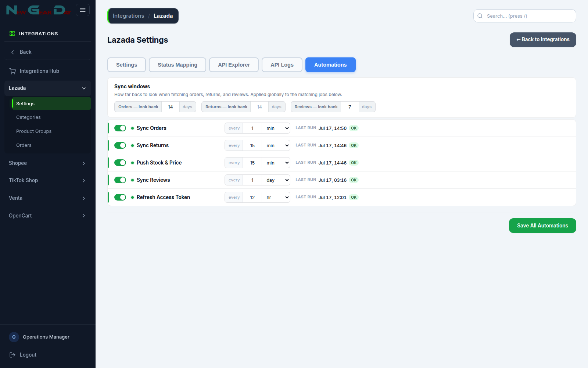The width and height of the screenshot is (588, 368).
Task: Click last run time Jul 17, 03:16
Action: point(333,180)
